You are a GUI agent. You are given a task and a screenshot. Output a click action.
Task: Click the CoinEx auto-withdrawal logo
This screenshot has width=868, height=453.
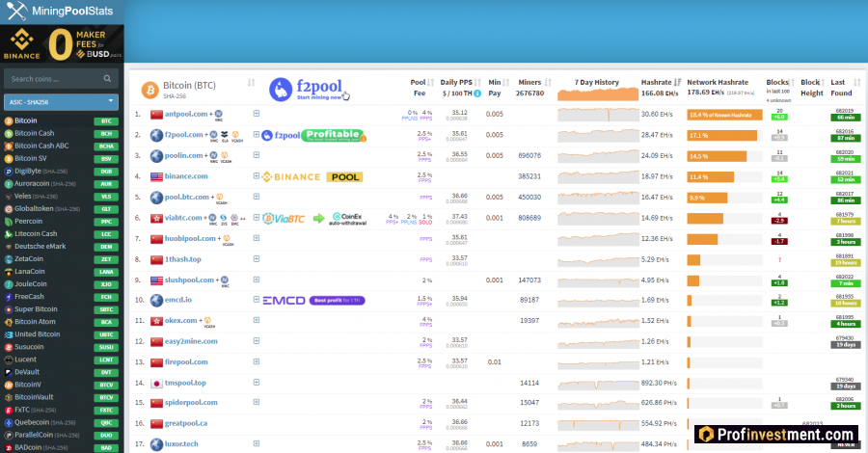[x=348, y=219]
